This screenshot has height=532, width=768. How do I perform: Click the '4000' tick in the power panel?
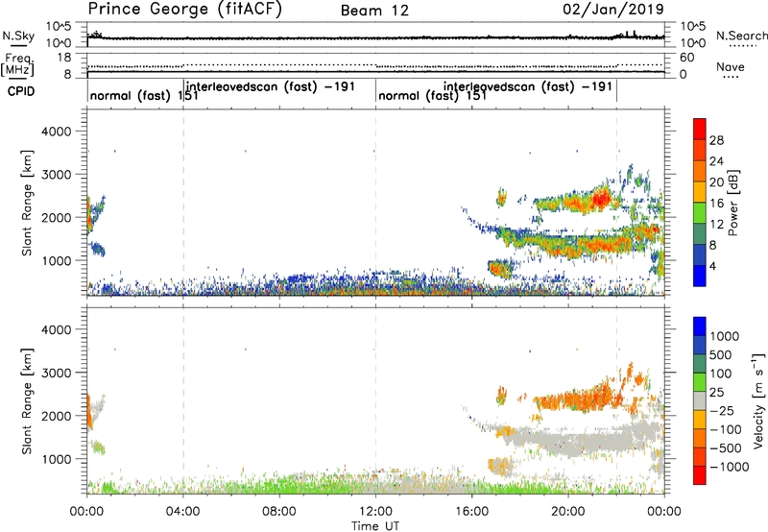click(x=56, y=132)
